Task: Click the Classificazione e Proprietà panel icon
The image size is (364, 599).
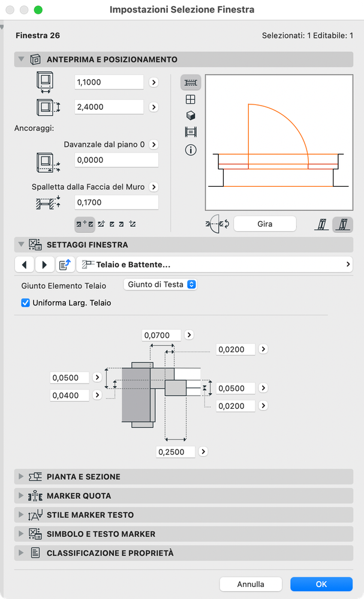Action: 35,553
